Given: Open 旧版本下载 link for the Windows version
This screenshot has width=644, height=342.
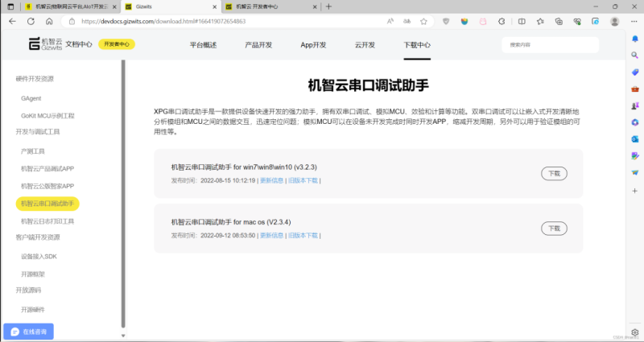Looking at the screenshot, I should (303, 181).
